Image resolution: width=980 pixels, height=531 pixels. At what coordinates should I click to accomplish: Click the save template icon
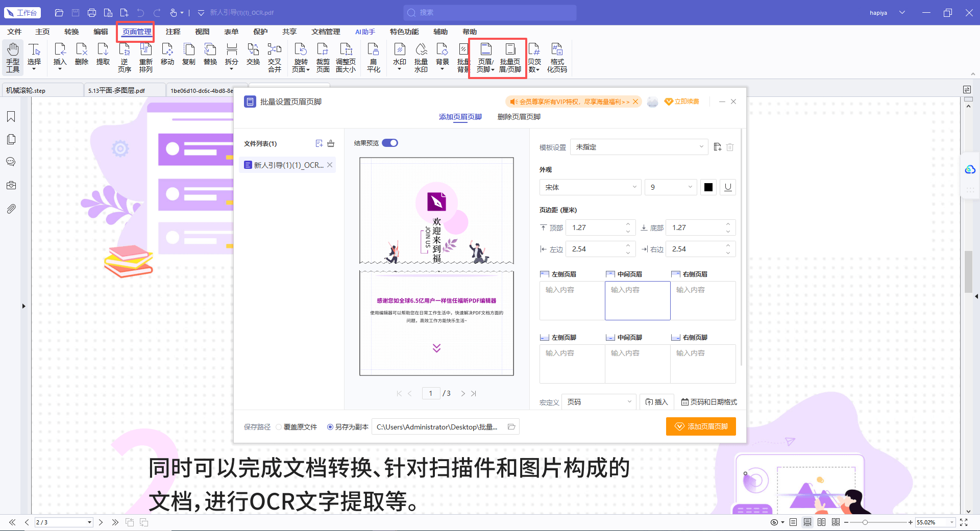click(717, 147)
